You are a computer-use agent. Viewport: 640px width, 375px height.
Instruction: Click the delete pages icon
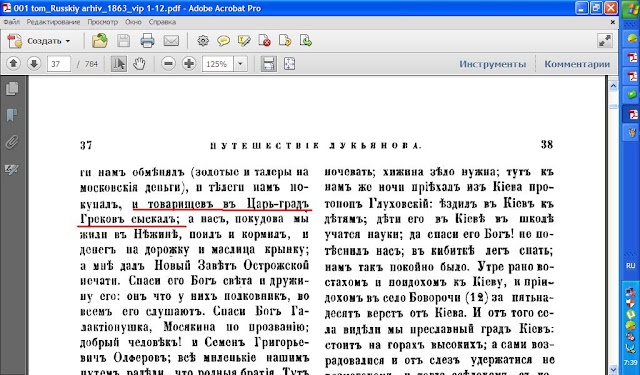pos(264,41)
